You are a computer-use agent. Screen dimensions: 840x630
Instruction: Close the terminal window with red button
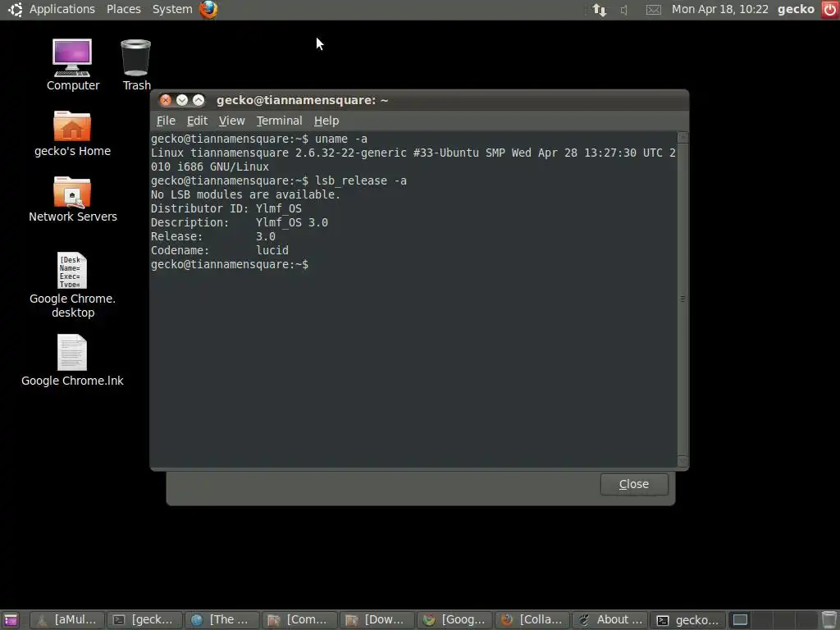pyautogui.click(x=166, y=100)
